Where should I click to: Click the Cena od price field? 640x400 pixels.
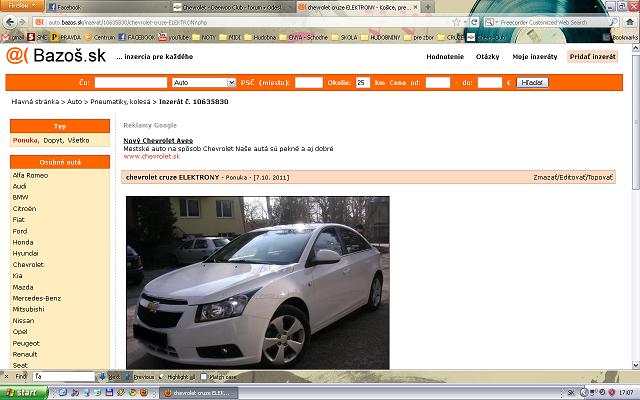pyautogui.click(x=438, y=82)
